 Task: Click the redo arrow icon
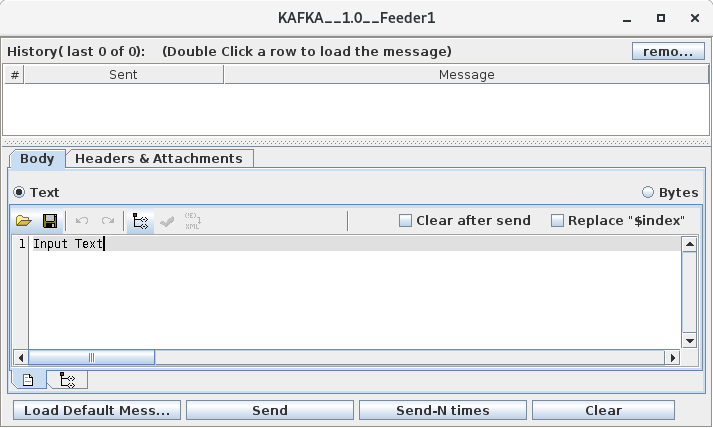[108, 221]
